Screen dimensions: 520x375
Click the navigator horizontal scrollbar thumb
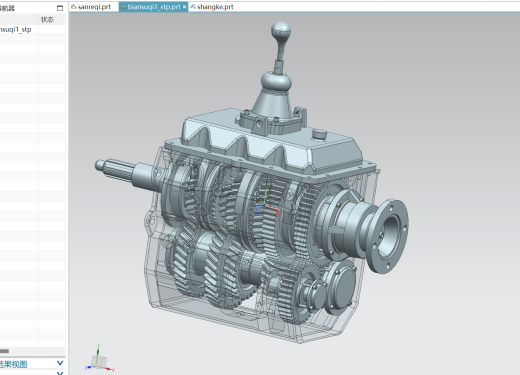pyautogui.click(x=4, y=351)
